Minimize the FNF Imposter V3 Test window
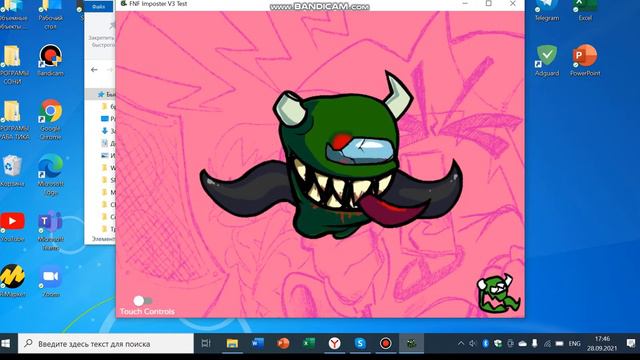This screenshot has width=640, height=360. coord(465,4)
